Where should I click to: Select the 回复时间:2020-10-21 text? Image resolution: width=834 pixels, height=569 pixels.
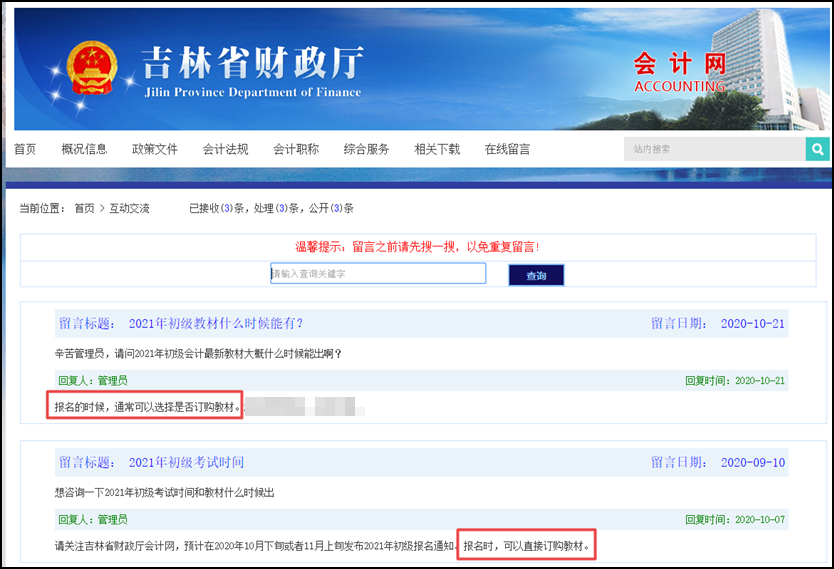pos(735,381)
